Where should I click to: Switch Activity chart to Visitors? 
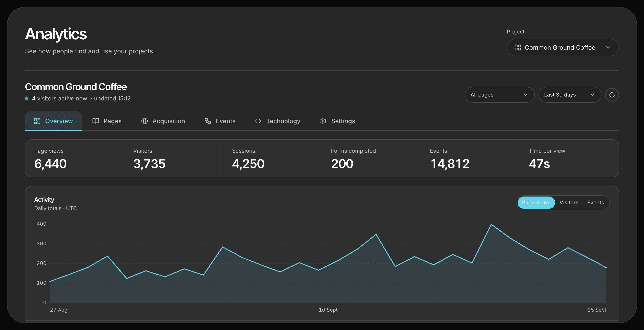tap(569, 203)
